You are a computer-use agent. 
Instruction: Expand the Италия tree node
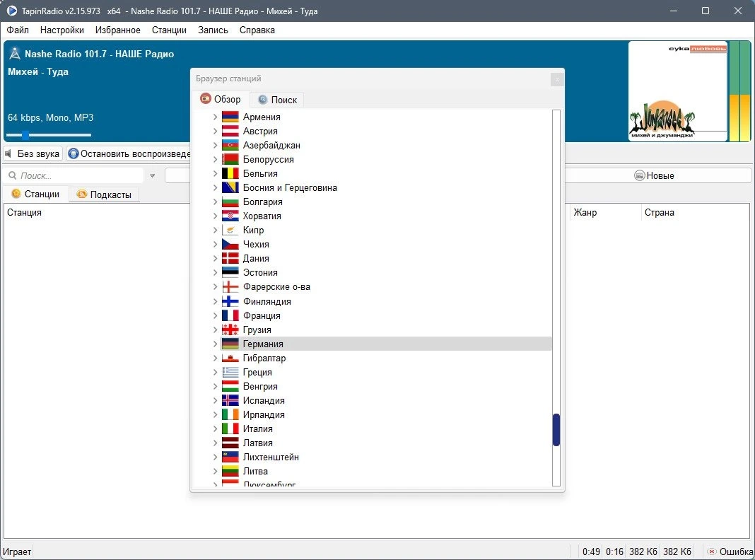pos(215,428)
